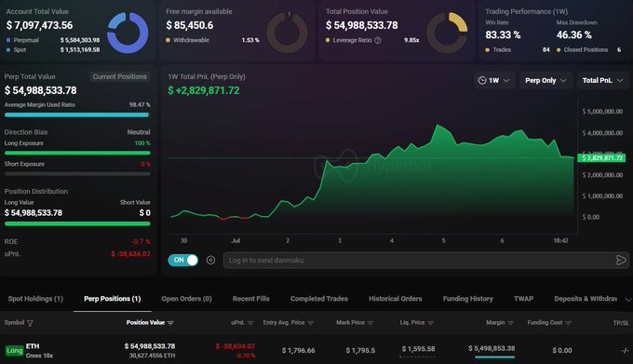Select the Perp Positions (1) tab

113,299
